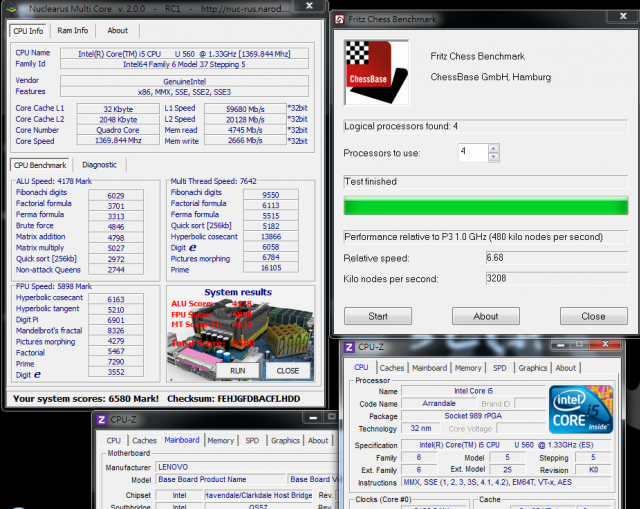The height and width of the screenshot is (509, 640).
Task: Click the Kilo nodes per second value 3208
Action: coord(556,278)
